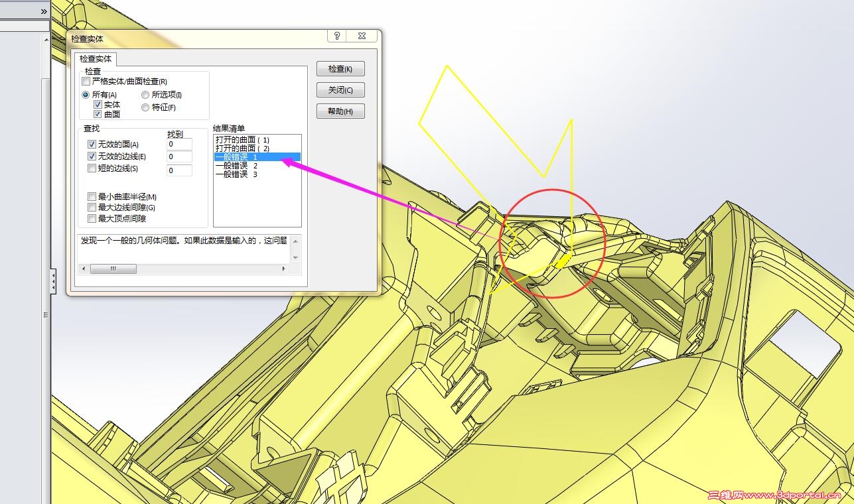Uncheck the 实体 checkbox
Screen dimensions: 854x504
pyautogui.click(x=98, y=104)
